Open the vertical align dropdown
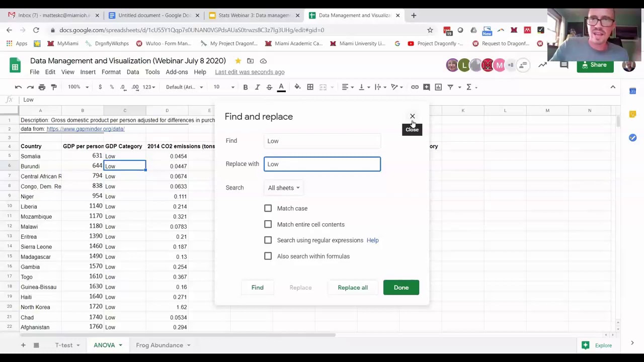This screenshot has height=362, width=644. pyautogui.click(x=364, y=87)
